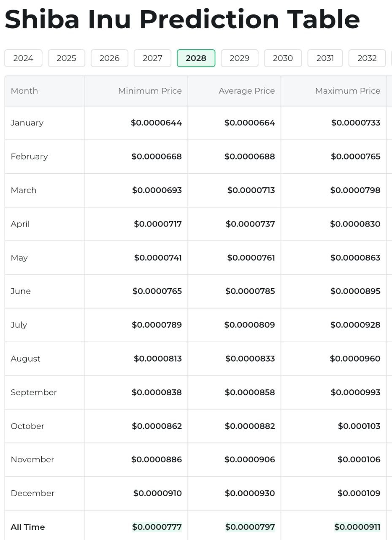Click the Average Price column header
The width and height of the screenshot is (392, 540).
click(x=246, y=91)
